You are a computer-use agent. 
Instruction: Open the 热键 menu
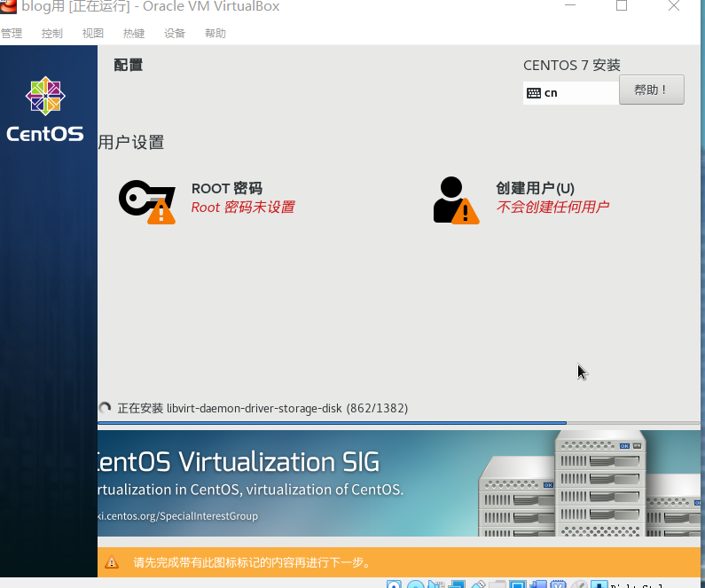[x=134, y=34]
